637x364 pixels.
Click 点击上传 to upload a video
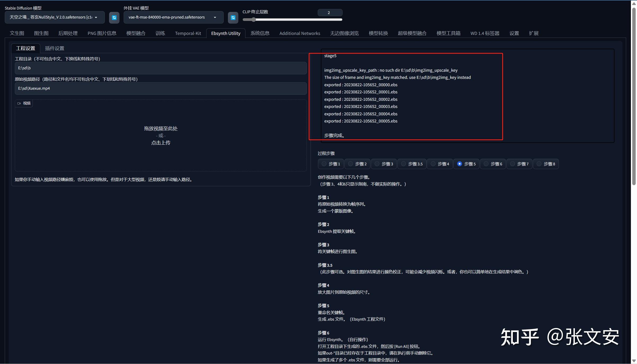tap(160, 143)
